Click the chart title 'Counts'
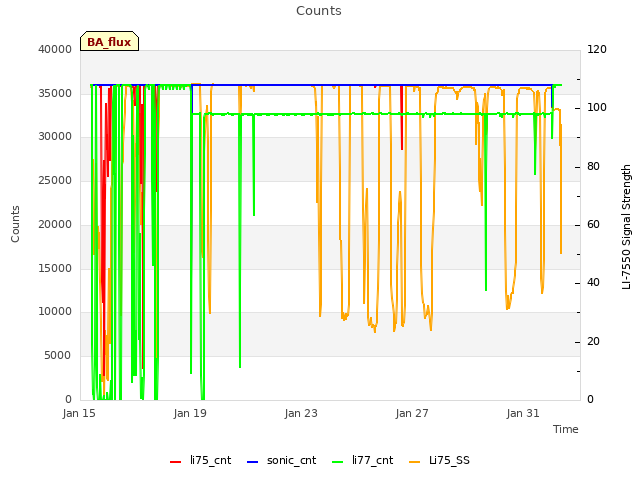The image size is (640, 480). (x=319, y=11)
